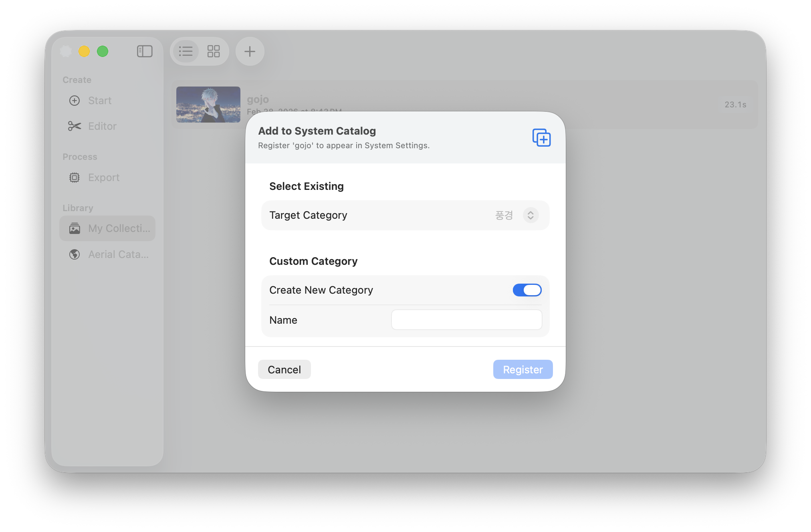Screen dimensions: 811x532
Task: Switch to grid view
Action: 214,51
